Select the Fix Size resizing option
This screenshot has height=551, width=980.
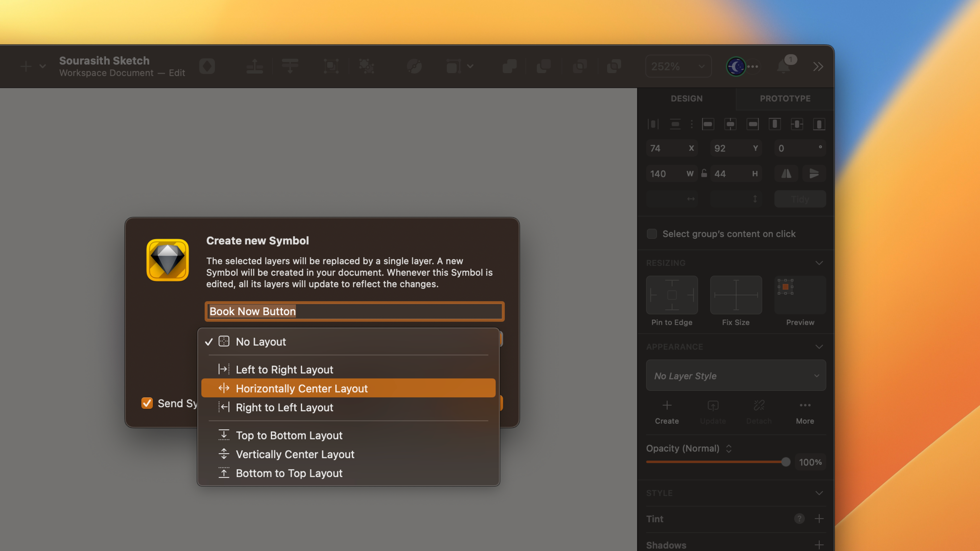[x=736, y=295]
